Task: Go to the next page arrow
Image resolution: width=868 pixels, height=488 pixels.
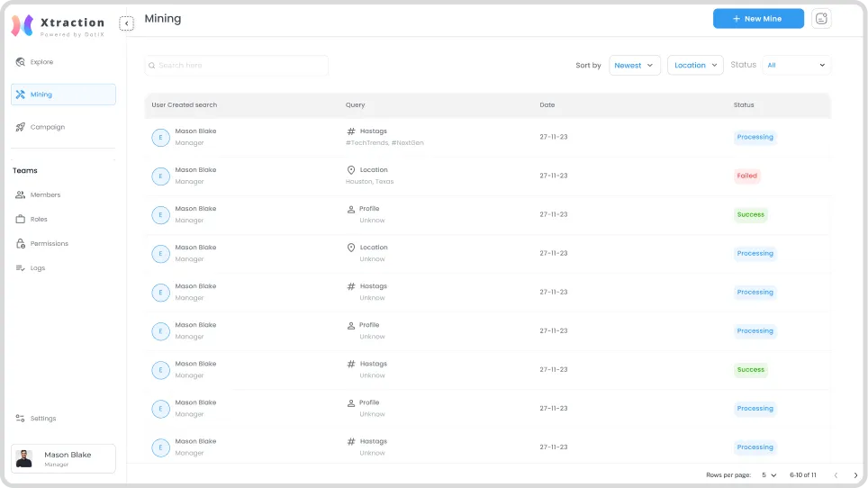Action: pos(855,475)
